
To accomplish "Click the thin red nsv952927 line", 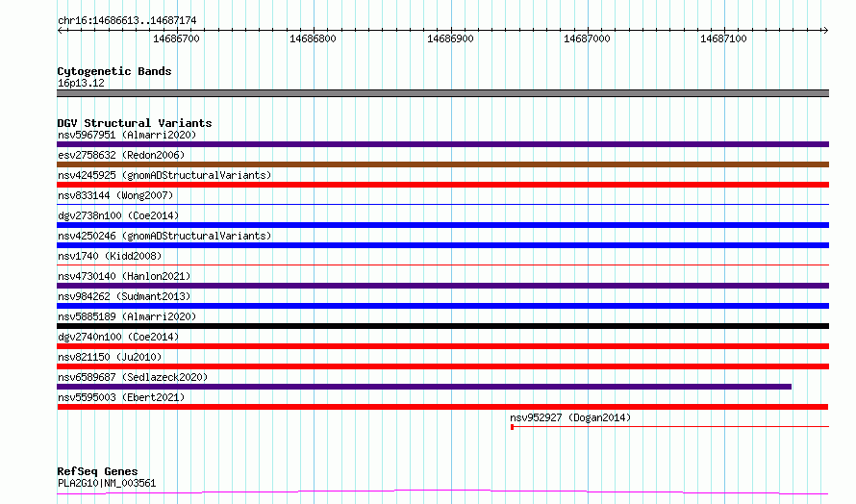I will (x=671, y=427).
